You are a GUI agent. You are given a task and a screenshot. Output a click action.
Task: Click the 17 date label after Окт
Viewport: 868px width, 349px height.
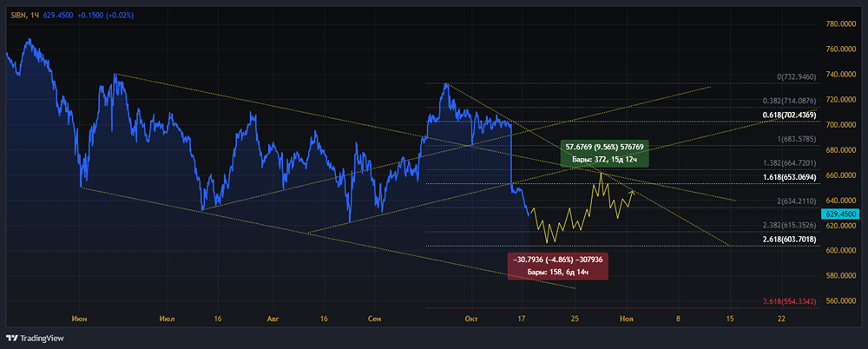coord(521,319)
